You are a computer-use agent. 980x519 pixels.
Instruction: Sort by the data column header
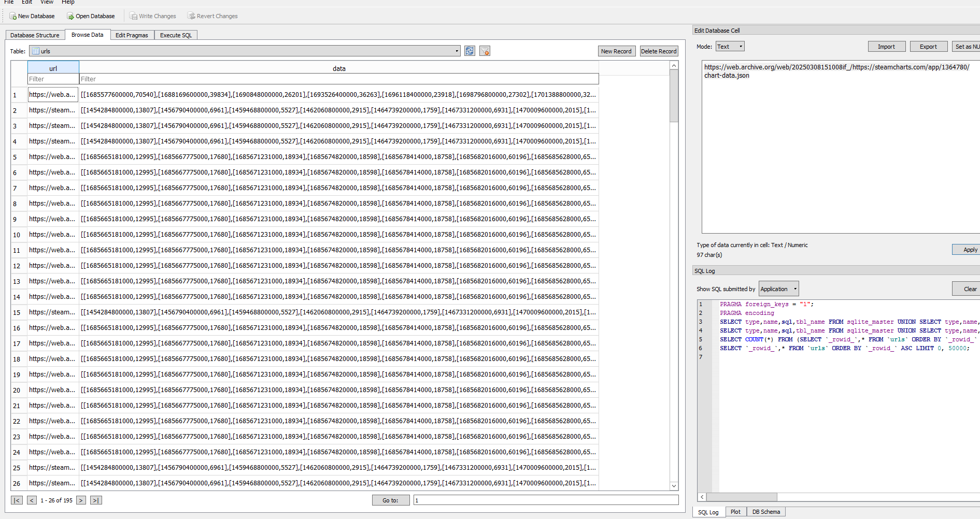[x=339, y=68]
